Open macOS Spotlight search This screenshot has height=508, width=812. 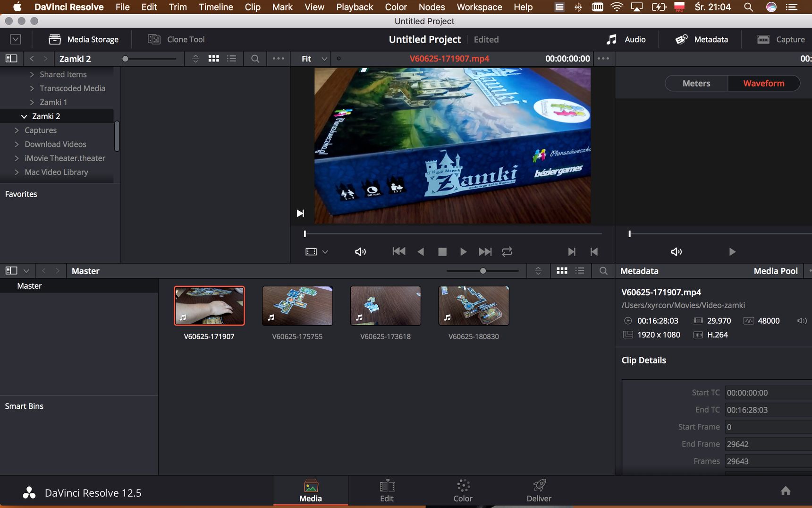pyautogui.click(x=748, y=7)
